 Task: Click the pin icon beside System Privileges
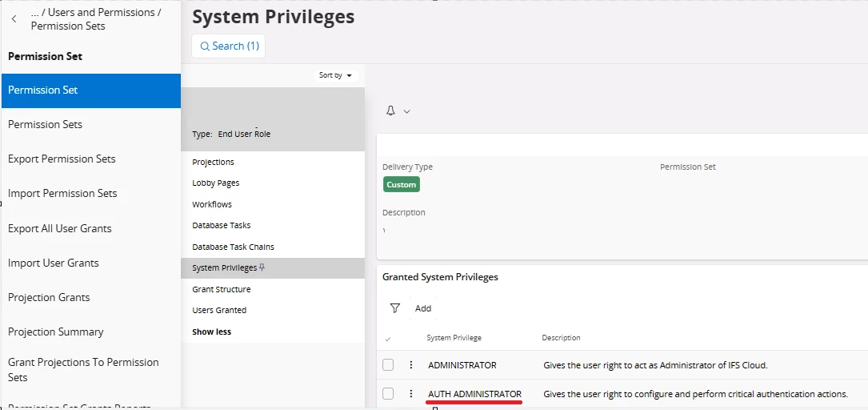tap(262, 268)
